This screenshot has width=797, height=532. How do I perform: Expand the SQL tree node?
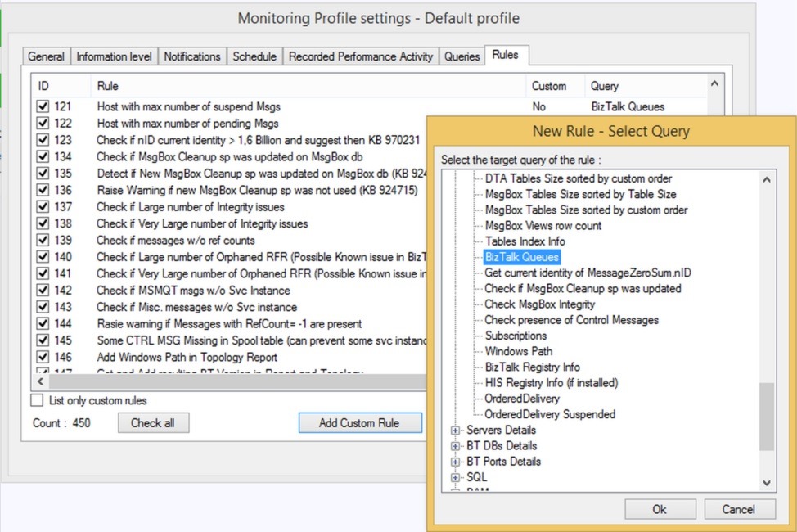coord(456,478)
